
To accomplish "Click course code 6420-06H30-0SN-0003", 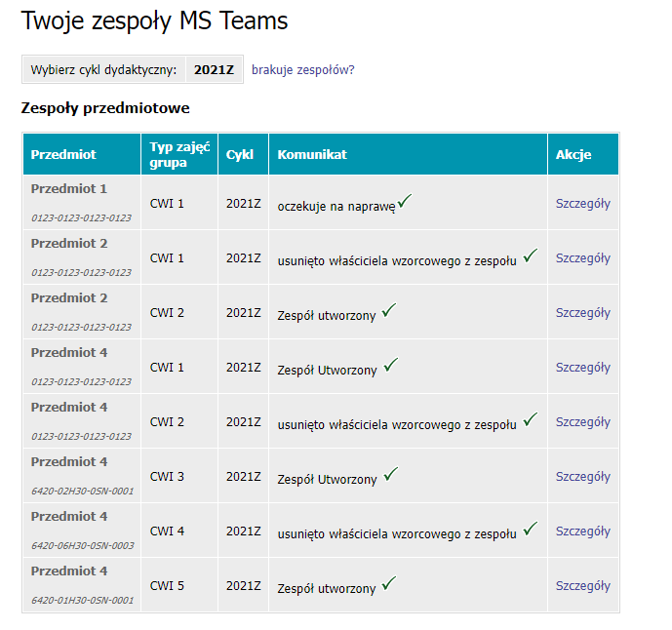I will (82, 545).
